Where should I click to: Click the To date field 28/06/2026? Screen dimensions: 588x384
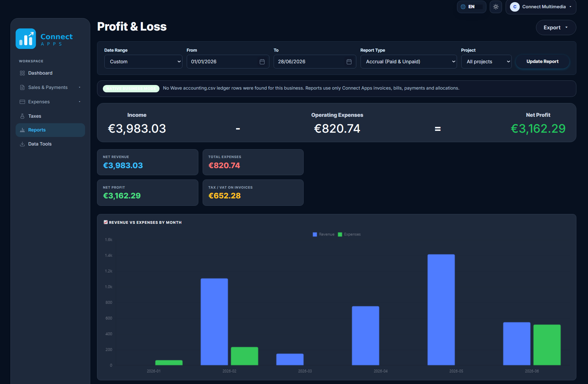(315, 62)
